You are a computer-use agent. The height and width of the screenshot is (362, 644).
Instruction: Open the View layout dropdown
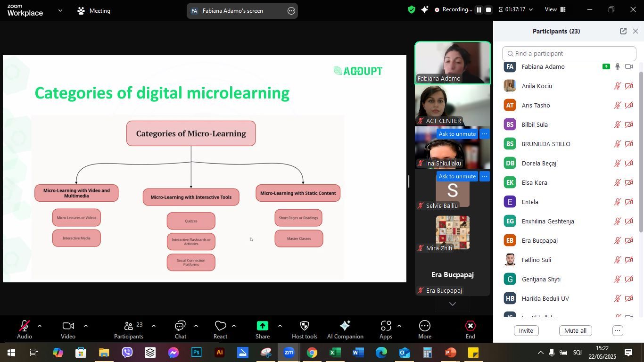point(555,10)
